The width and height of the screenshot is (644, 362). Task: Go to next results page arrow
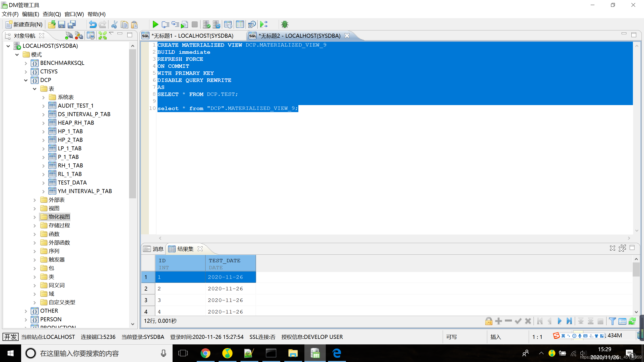click(559, 321)
